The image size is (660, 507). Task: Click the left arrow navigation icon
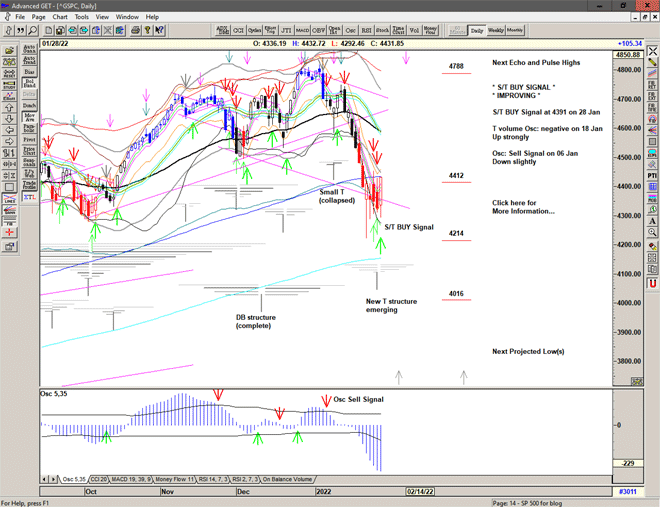[x=9, y=129]
